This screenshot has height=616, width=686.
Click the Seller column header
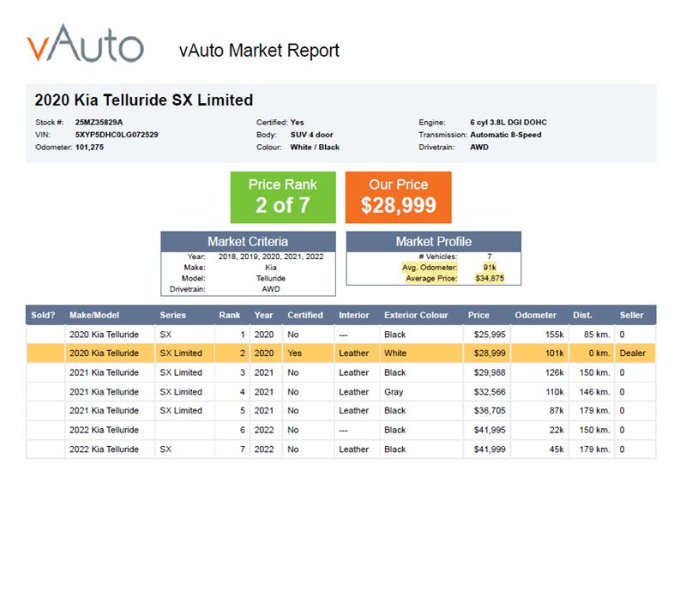coord(631,315)
